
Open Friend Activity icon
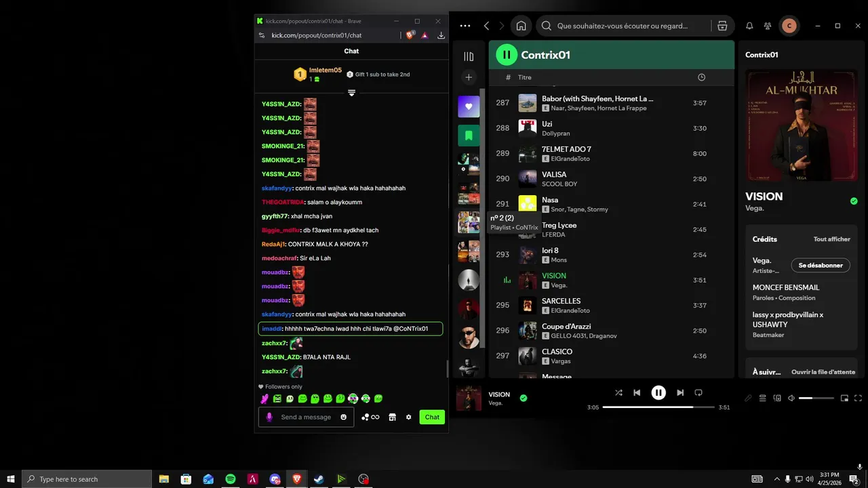click(x=768, y=26)
